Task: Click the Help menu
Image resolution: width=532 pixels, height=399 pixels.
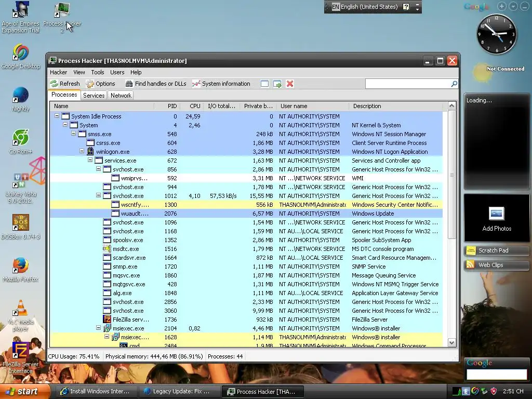Action: (x=136, y=72)
